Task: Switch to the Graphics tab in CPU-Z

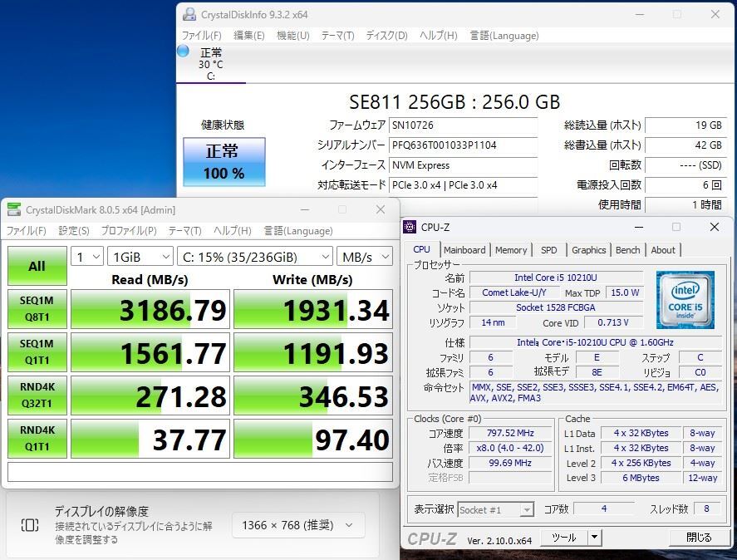Action: (588, 250)
